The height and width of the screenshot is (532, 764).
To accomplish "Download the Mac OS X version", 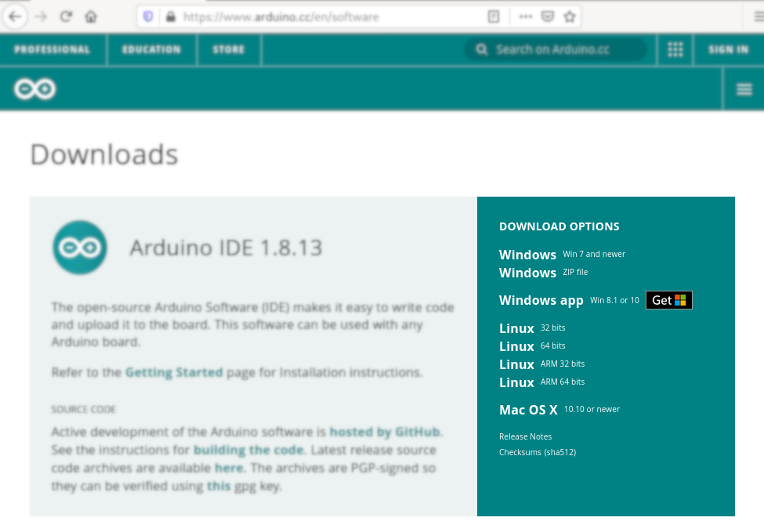I will 528,410.
